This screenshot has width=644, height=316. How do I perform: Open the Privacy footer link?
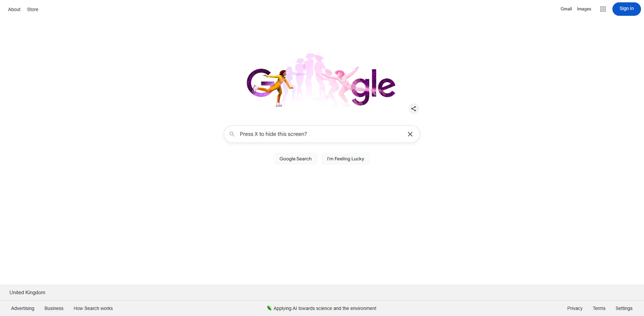click(x=575, y=308)
